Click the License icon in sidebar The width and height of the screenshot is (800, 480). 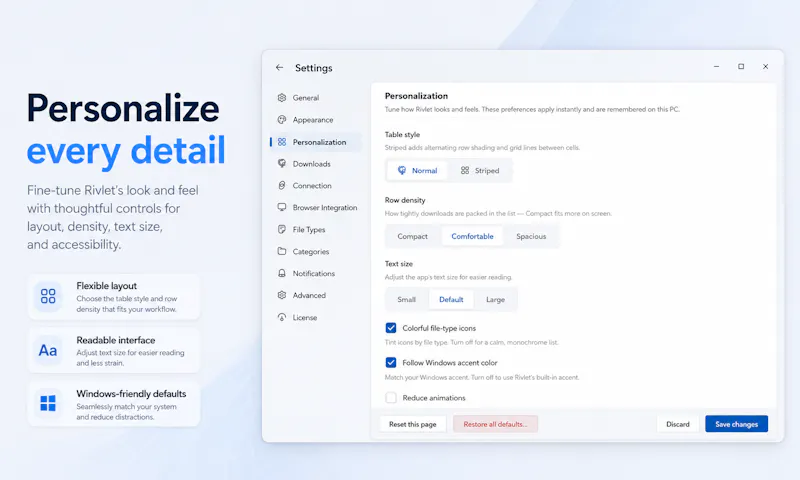click(282, 317)
